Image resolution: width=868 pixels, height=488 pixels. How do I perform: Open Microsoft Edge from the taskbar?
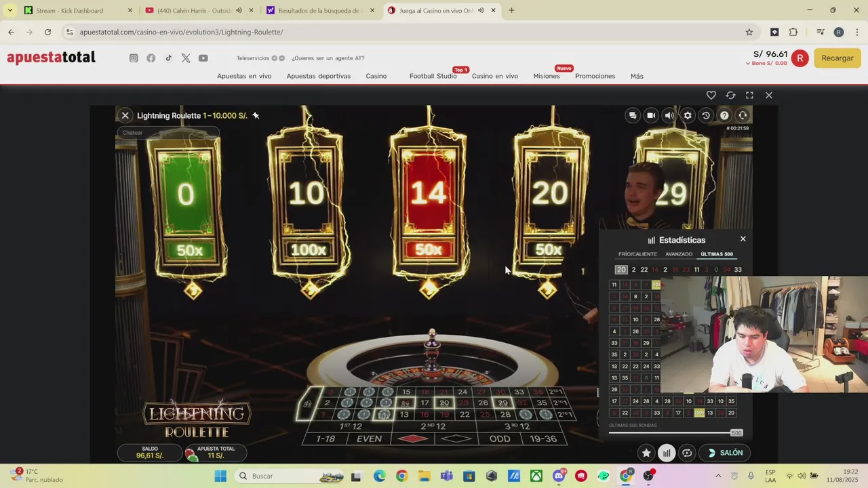379,476
